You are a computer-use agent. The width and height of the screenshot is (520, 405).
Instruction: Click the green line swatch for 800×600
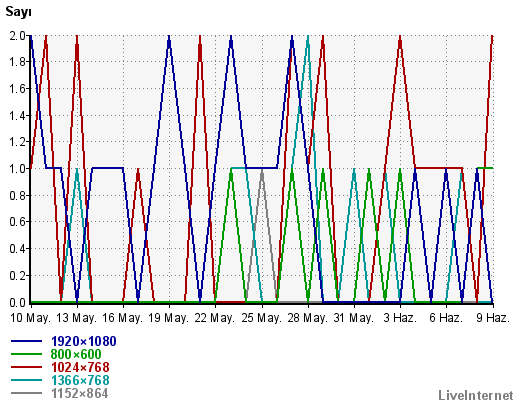click(26, 354)
